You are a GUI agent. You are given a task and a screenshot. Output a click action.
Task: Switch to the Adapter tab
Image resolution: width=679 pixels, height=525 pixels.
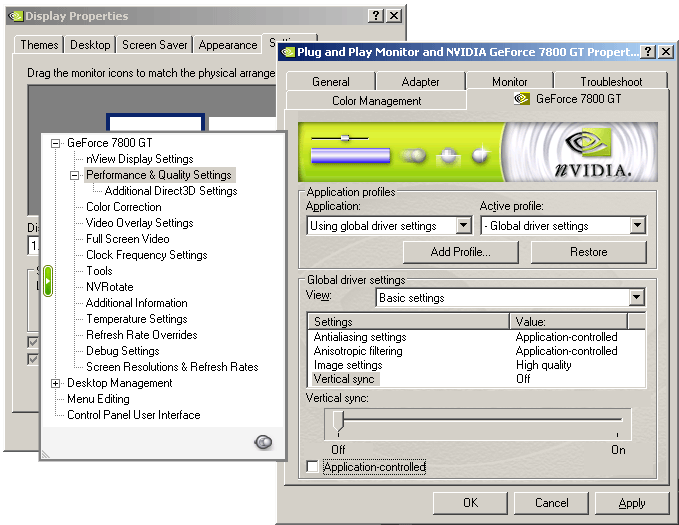(420, 81)
